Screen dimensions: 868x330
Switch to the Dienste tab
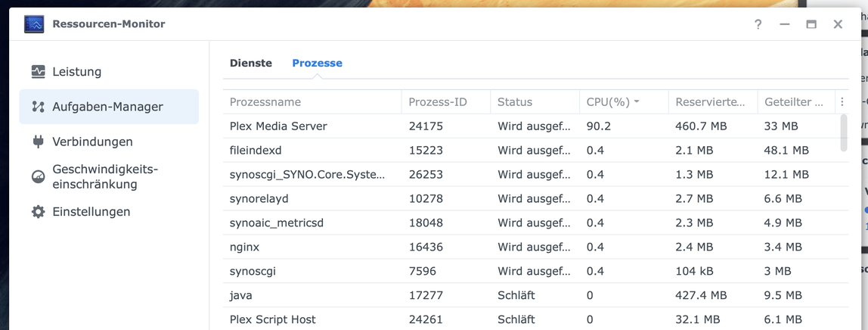251,64
